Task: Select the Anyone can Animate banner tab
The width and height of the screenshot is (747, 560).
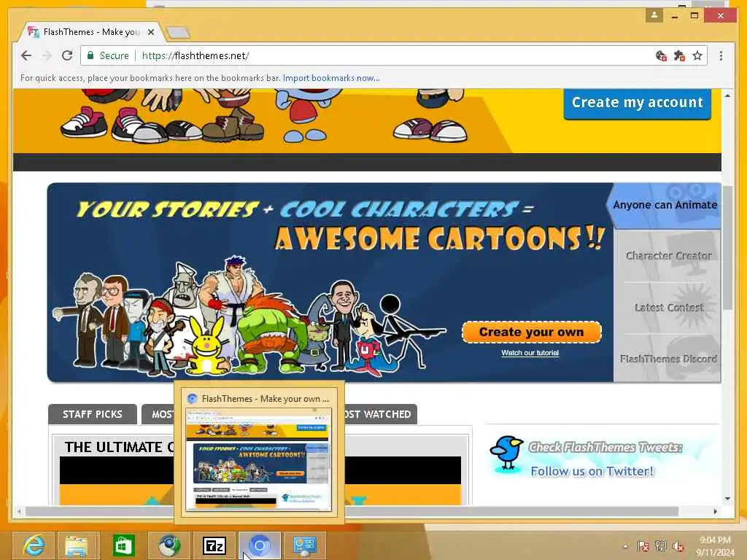Action: pos(665,205)
